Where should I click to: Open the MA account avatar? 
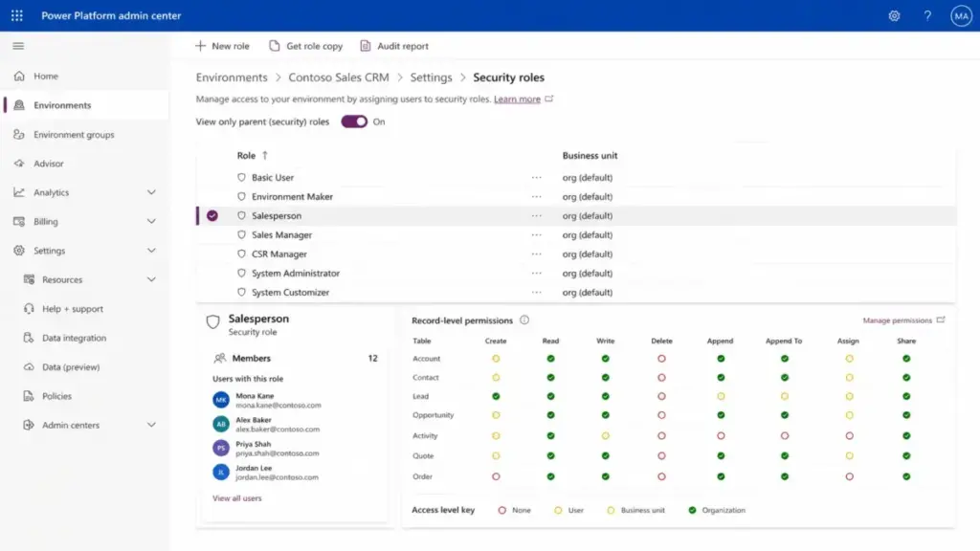pyautogui.click(x=961, y=15)
